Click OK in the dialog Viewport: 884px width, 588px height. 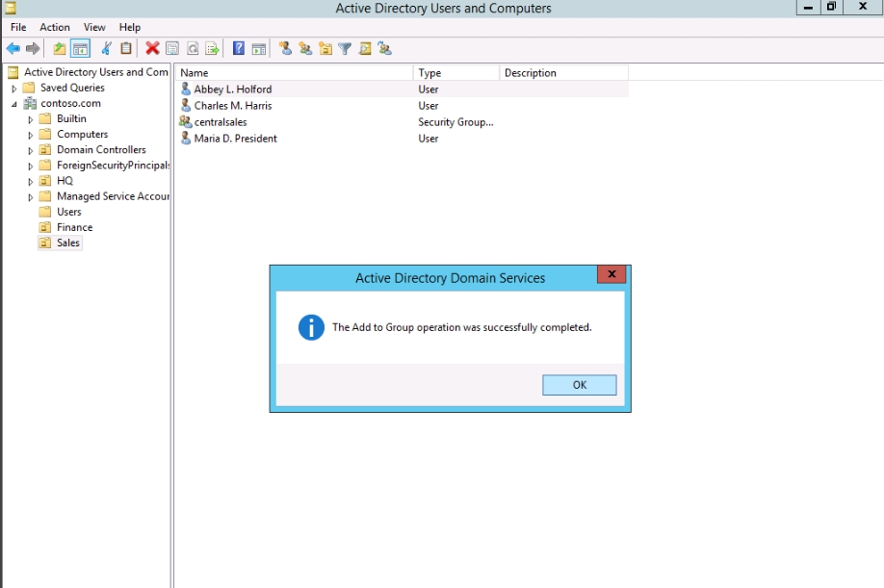coord(580,385)
